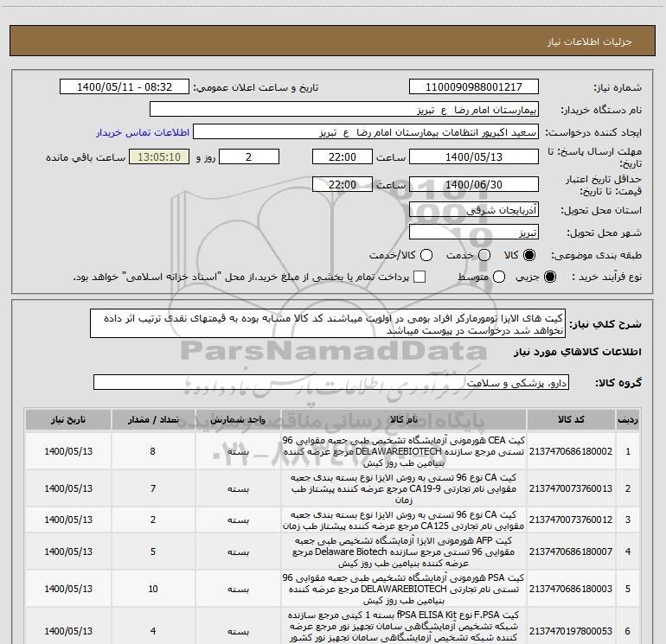Click product code 2137470073760013
Screen dimensions: 666x644
571,488
